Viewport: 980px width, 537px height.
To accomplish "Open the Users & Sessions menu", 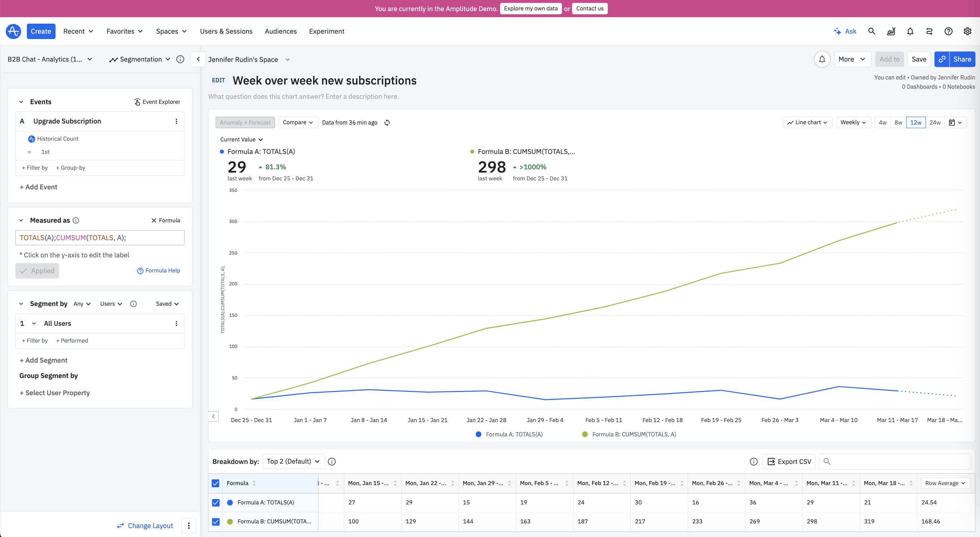I will 226,31.
